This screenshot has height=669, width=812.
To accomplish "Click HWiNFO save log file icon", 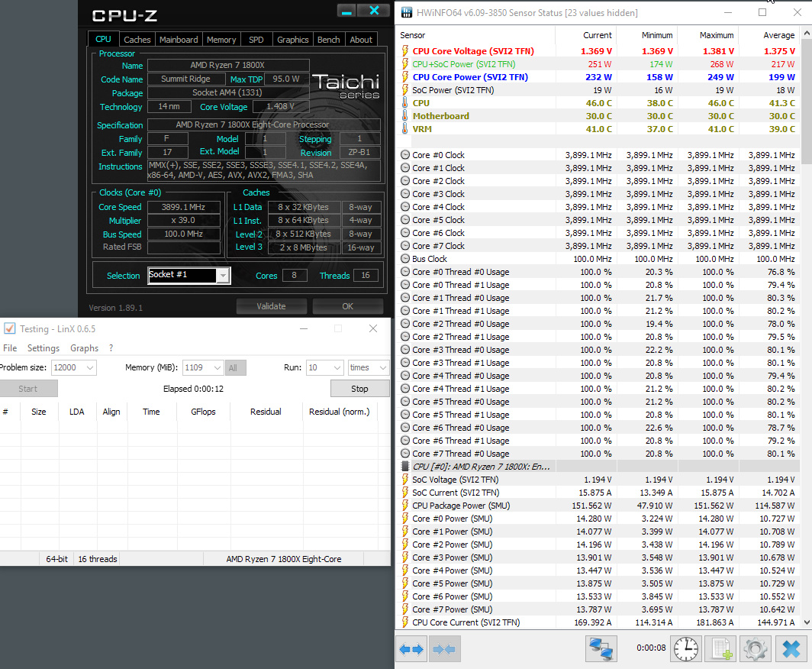I will tap(721, 649).
